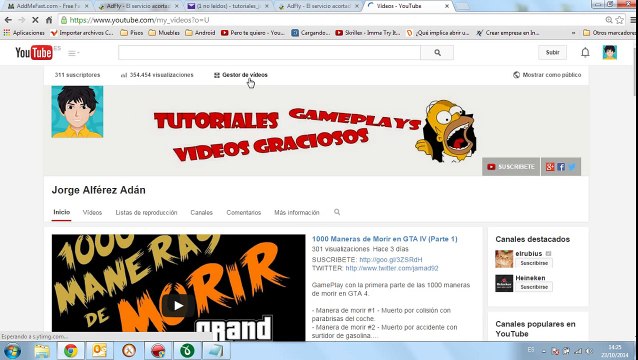The width and height of the screenshot is (638, 360).
Task: Open Pisos bookmarks folder
Action: click(x=132, y=33)
